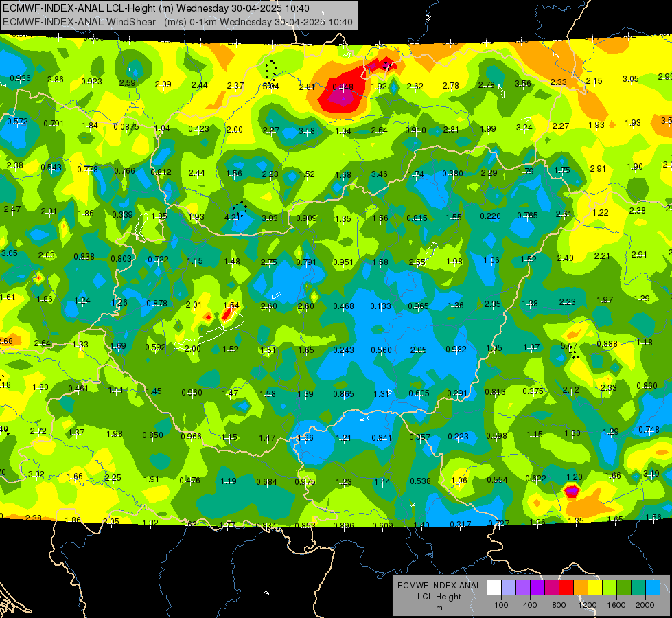
Task: Click the wind shear value 0.461
Action: pyautogui.click(x=78, y=389)
